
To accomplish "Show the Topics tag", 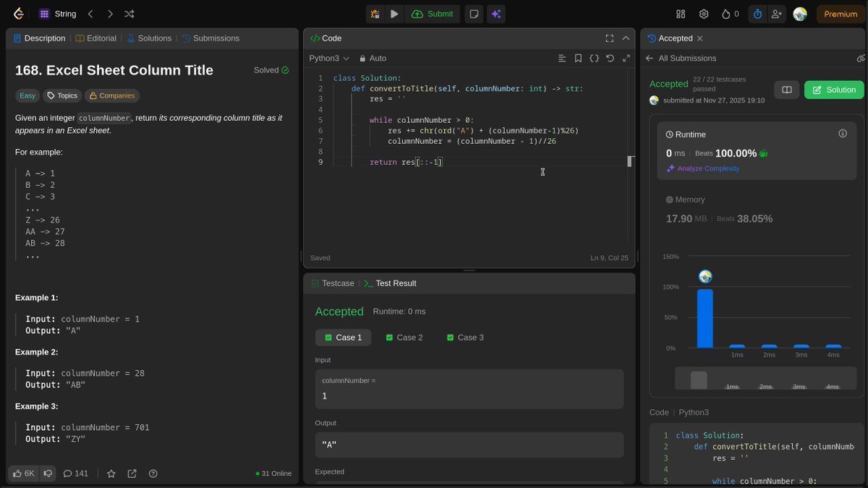I will tap(62, 95).
